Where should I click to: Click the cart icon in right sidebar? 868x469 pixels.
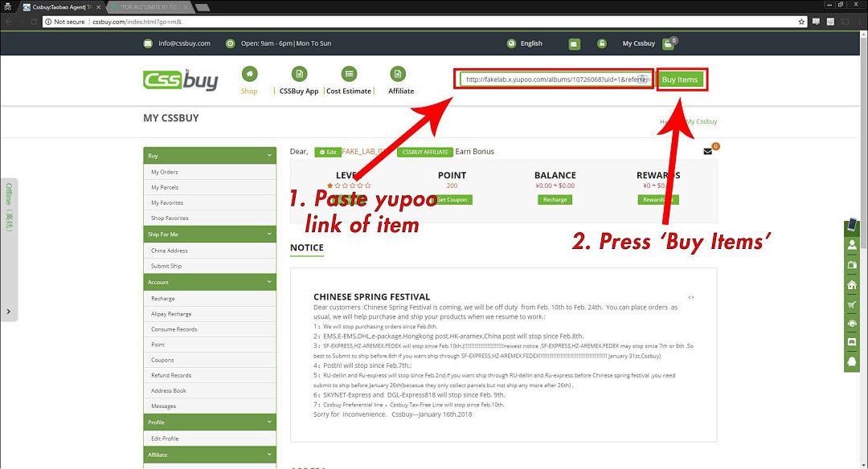click(852, 304)
